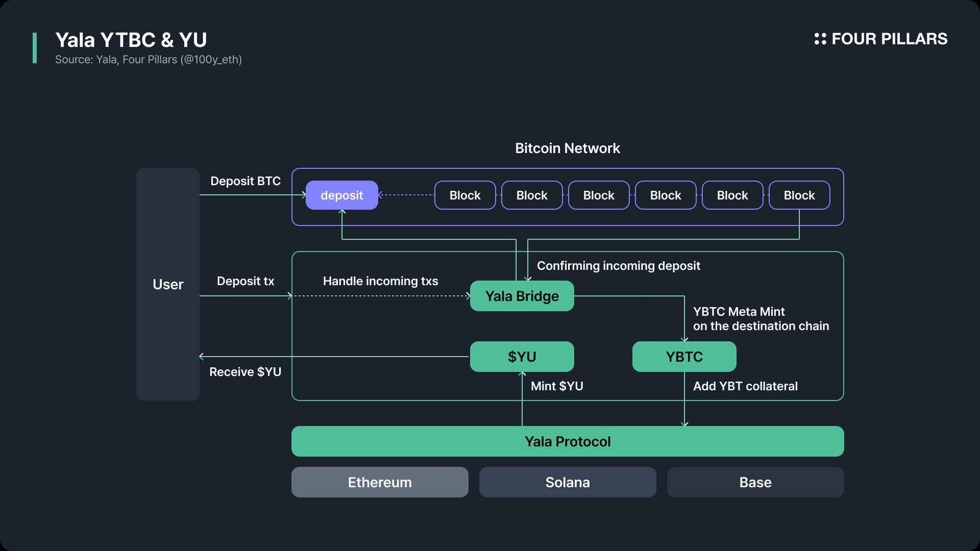Viewport: 980px width, 551px height.
Task: Click the User box
Action: coord(168,284)
